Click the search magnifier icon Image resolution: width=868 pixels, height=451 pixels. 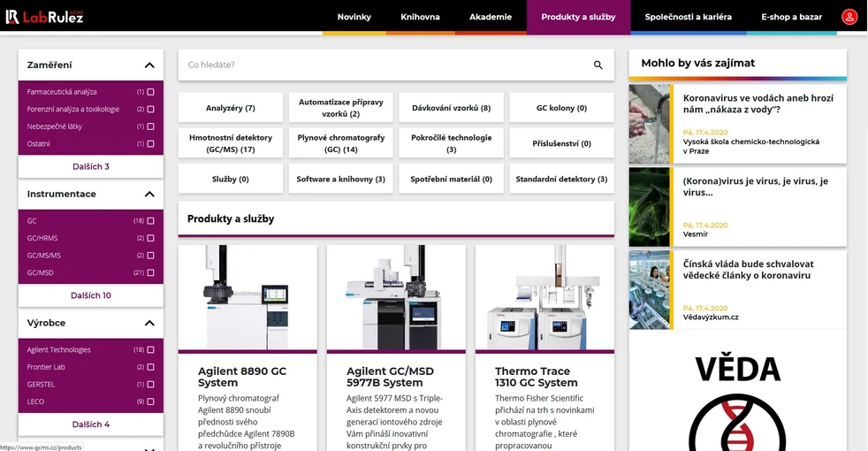coord(598,65)
